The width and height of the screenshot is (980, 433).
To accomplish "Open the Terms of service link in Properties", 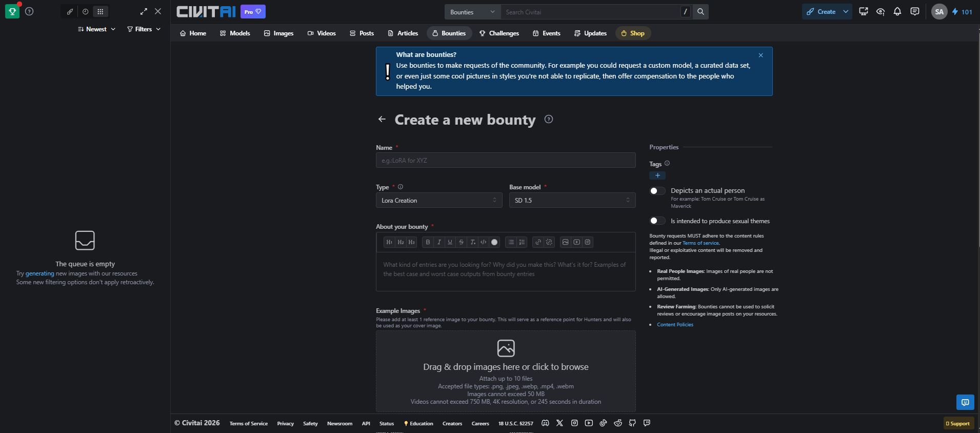I will coord(701,243).
